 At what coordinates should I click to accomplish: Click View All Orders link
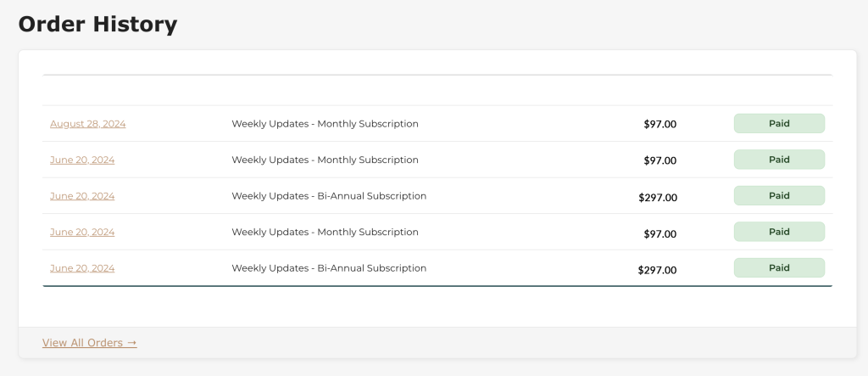(89, 343)
